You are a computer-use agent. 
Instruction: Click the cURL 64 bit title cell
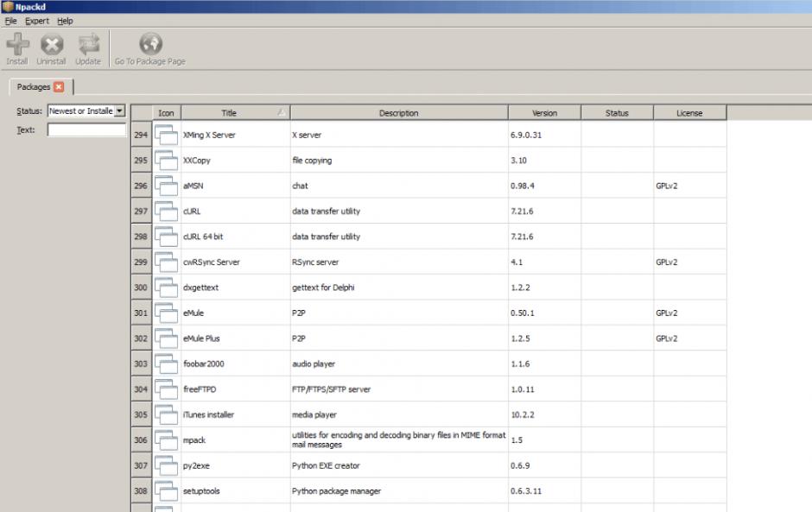[x=236, y=236]
